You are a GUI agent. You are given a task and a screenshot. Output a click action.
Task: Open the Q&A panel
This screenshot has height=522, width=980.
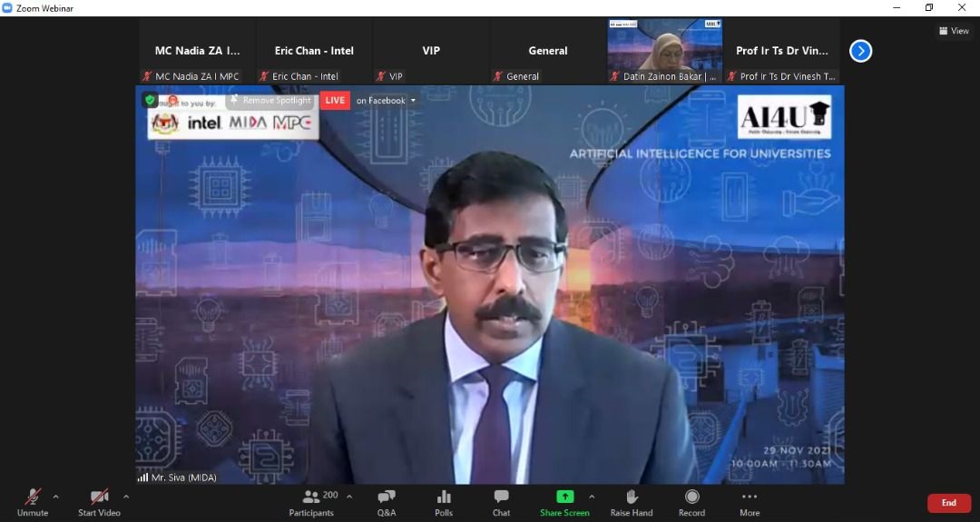pyautogui.click(x=387, y=497)
